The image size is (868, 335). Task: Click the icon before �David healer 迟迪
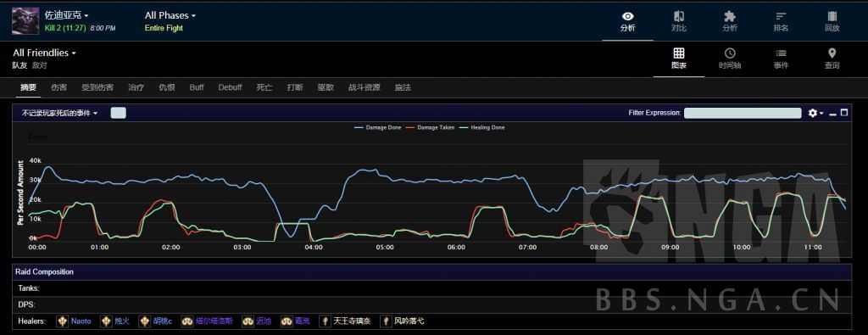[x=248, y=321]
